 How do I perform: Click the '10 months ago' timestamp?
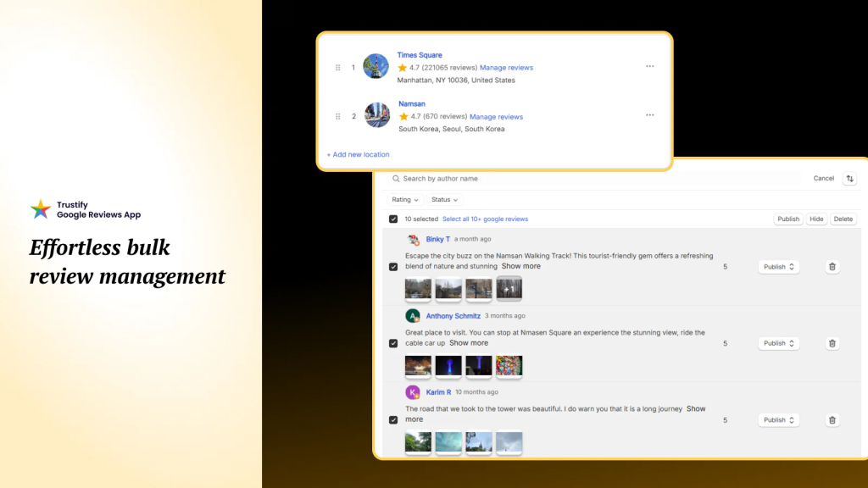point(476,392)
